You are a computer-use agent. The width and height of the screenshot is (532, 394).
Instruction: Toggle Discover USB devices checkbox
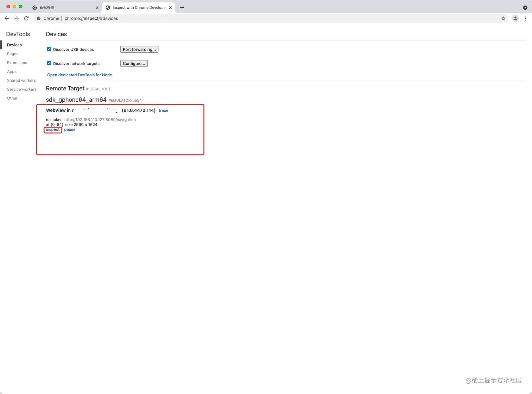point(49,49)
